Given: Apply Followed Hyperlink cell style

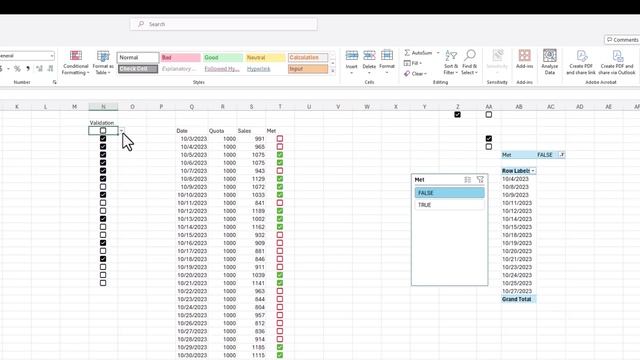Looking at the screenshot, I should 222,69.
